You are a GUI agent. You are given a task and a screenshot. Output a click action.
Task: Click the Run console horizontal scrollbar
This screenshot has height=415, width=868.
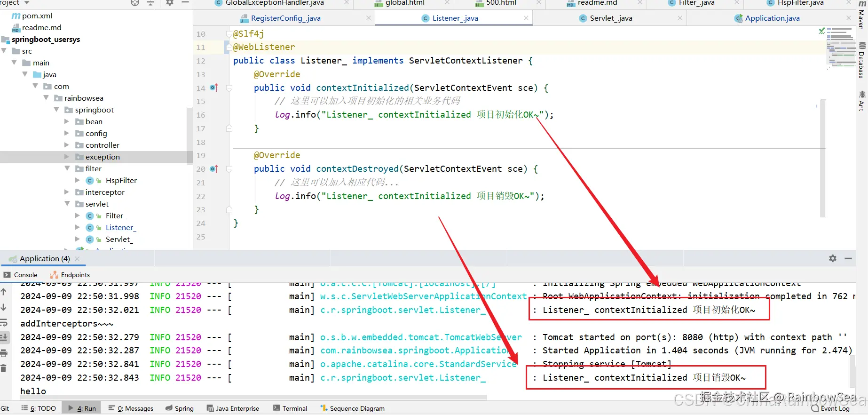[253, 398]
